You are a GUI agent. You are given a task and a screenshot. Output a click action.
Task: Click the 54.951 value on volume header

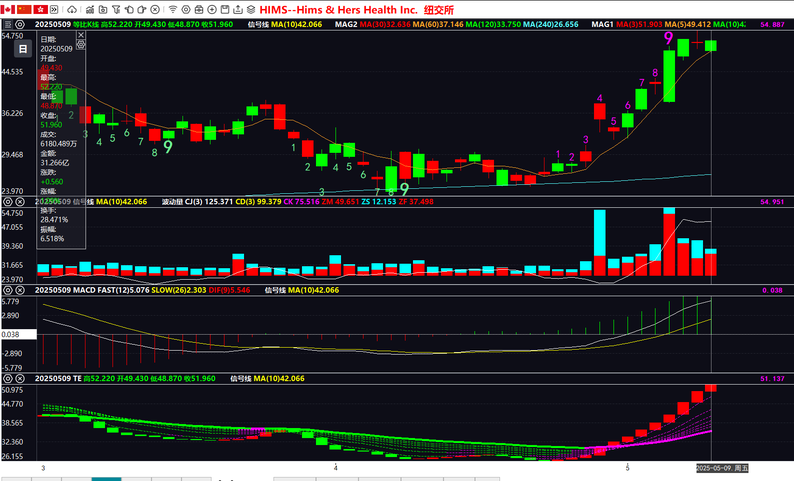[x=772, y=202]
